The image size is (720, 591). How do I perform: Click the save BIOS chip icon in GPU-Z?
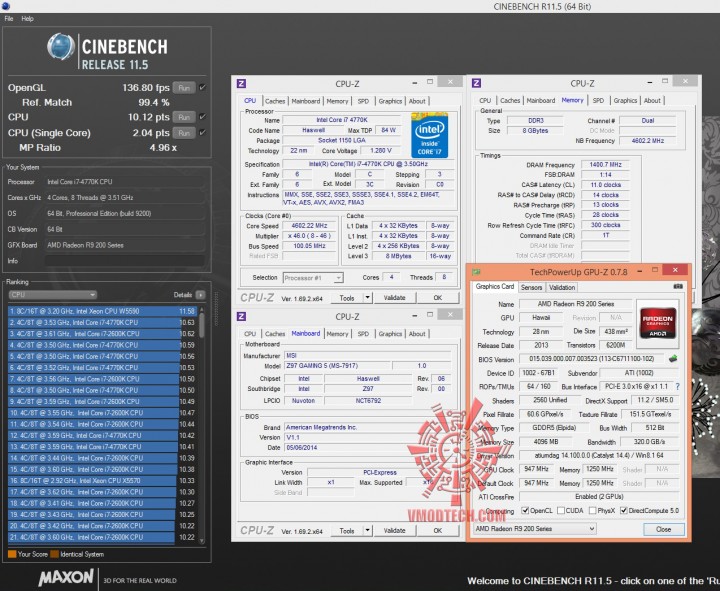pyautogui.click(x=673, y=359)
